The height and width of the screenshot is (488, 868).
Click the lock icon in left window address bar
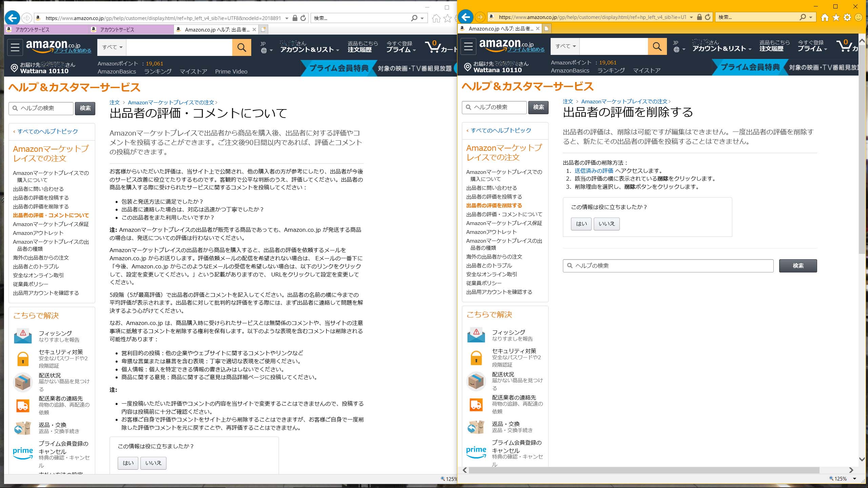click(x=295, y=18)
